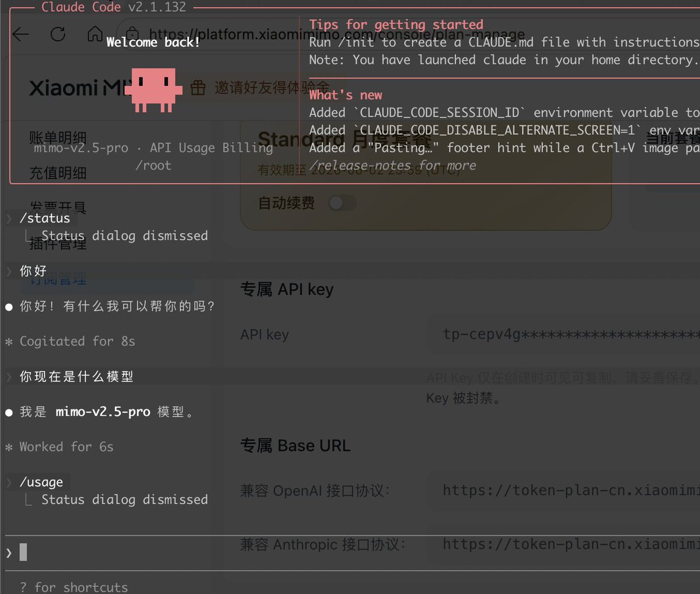Click "Status dialog dismissed" under /usage
Viewport: 700px width, 594px height.
[x=124, y=499]
